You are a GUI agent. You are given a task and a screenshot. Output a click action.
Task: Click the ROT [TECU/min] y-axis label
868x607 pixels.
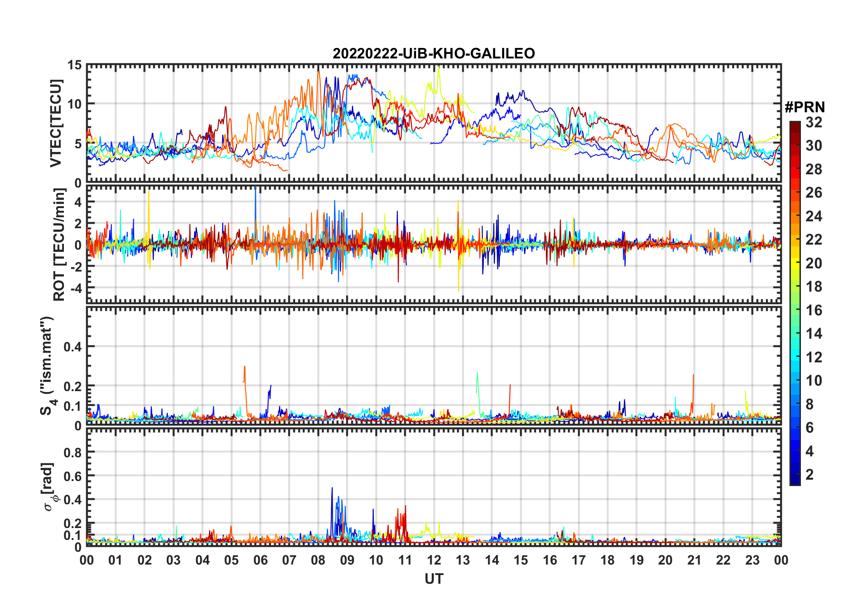tap(59, 245)
